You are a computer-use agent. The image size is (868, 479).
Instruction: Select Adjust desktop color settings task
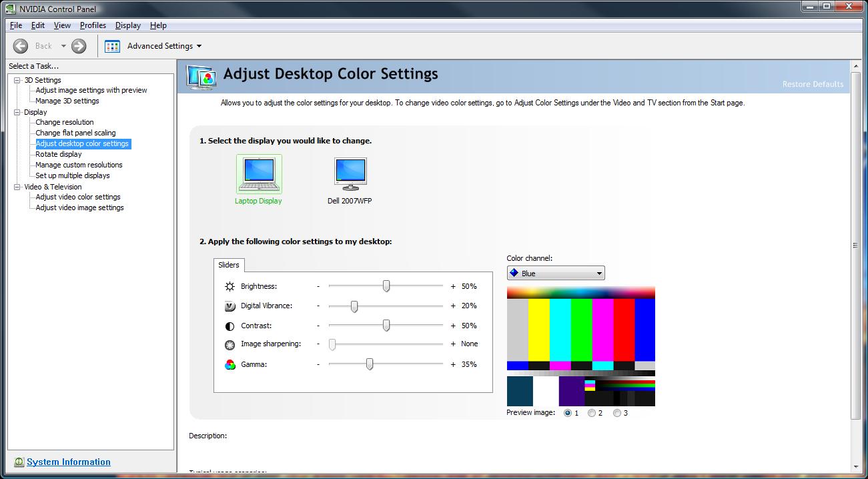pos(83,143)
